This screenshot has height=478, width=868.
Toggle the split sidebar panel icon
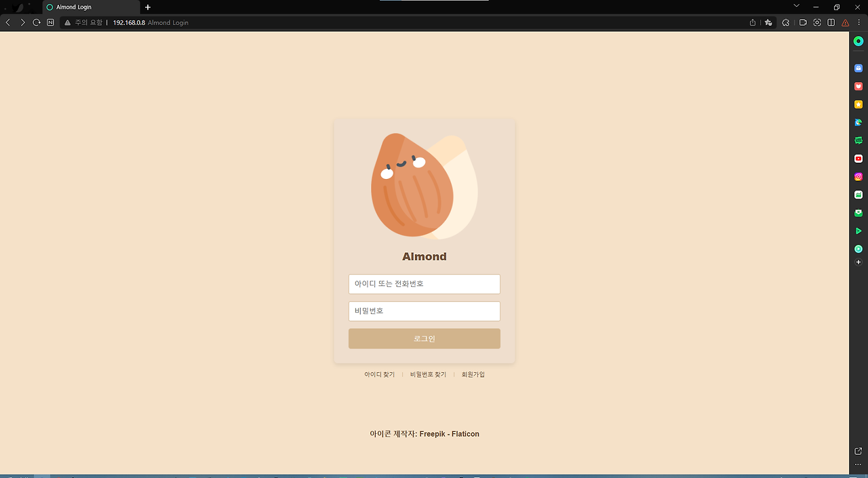coord(831,22)
